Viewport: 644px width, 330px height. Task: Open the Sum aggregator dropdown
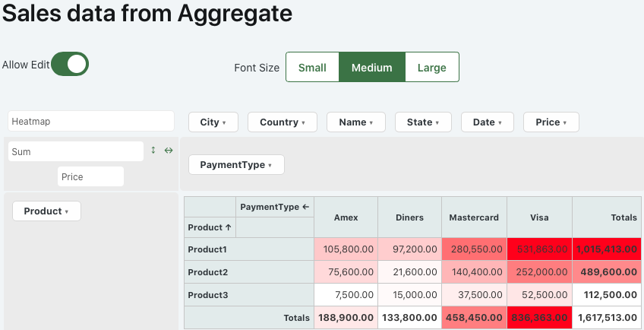tap(76, 151)
